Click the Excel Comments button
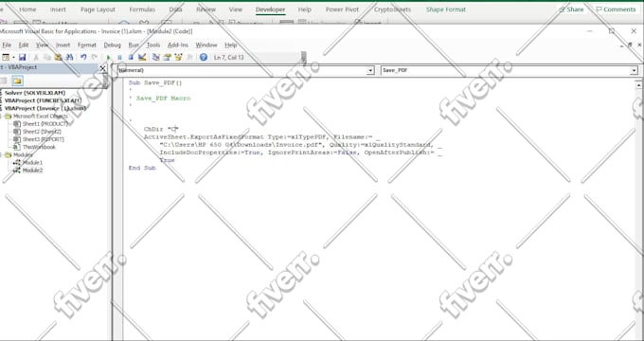644x341 pixels. [616, 9]
